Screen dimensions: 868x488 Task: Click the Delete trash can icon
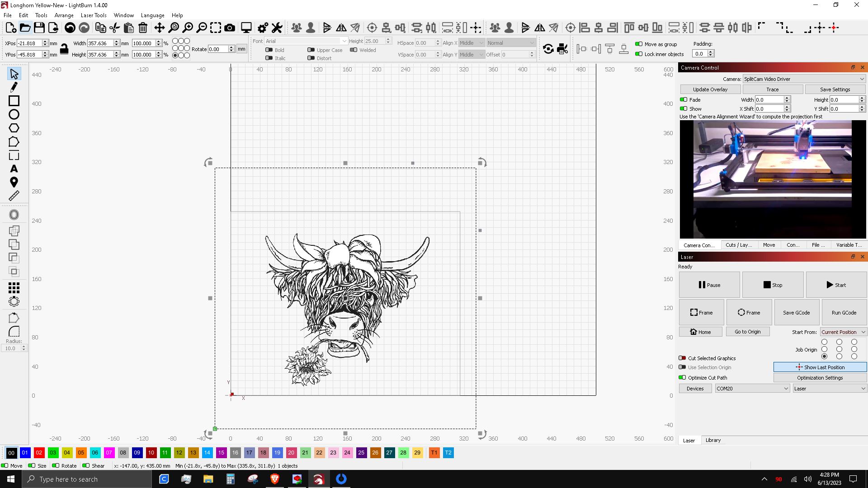tap(143, 28)
